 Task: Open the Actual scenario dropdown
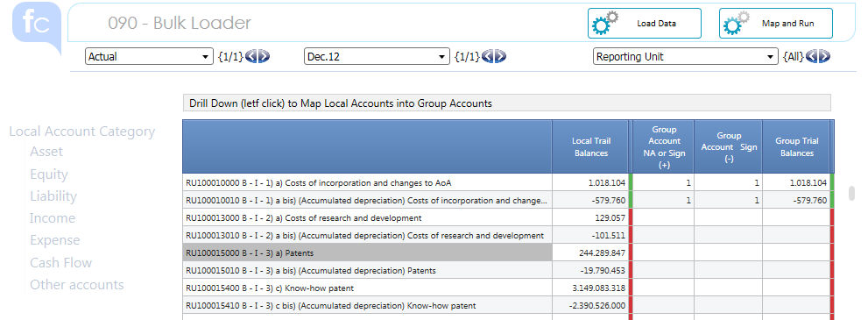coord(149,56)
